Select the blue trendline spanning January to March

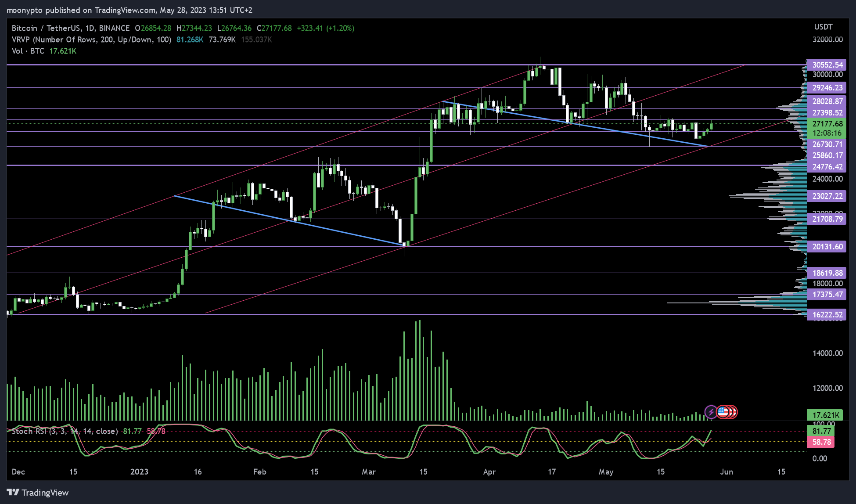[x=288, y=220]
